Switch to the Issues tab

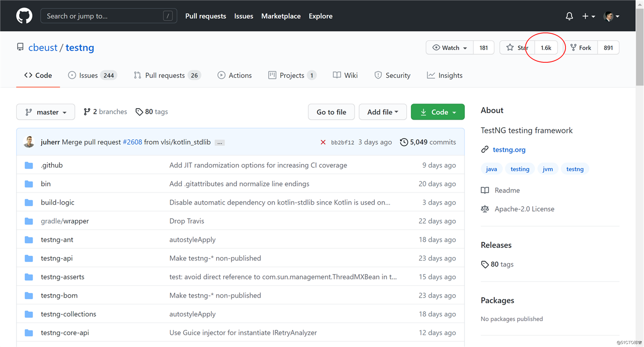(92, 75)
